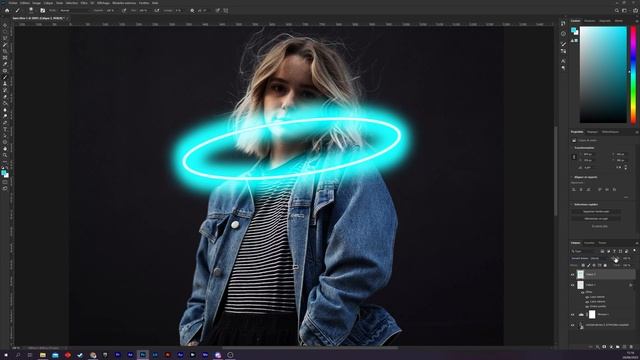The width and height of the screenshot is (640, 360).
Task: Select the Rectangular Marquee tool
Action: pos(5,31)
